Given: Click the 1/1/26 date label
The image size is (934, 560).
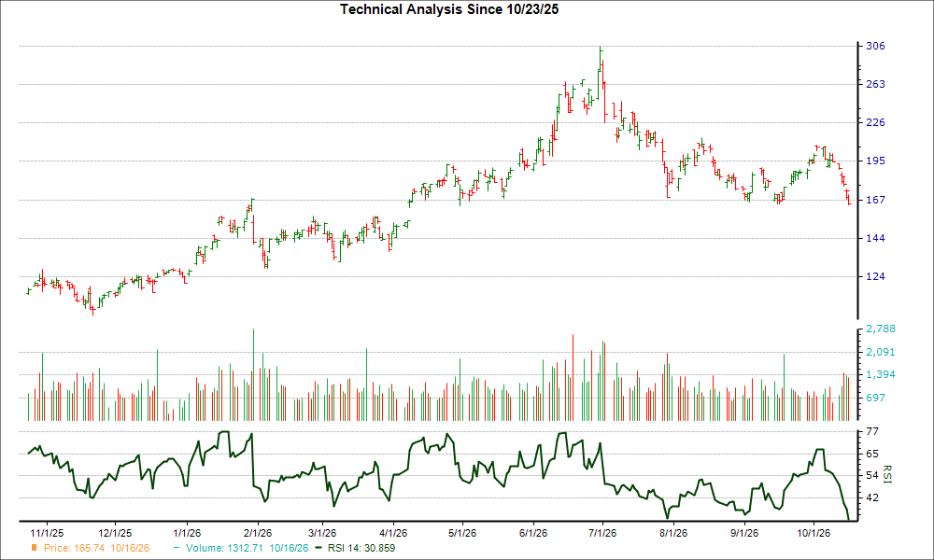Looking at the screenshot, I should 187,533.
